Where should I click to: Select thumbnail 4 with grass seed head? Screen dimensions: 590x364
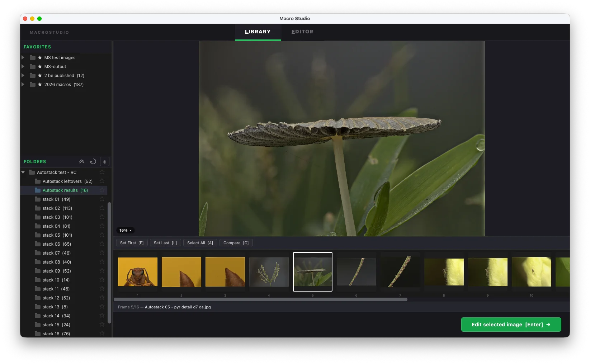[269, 272]
